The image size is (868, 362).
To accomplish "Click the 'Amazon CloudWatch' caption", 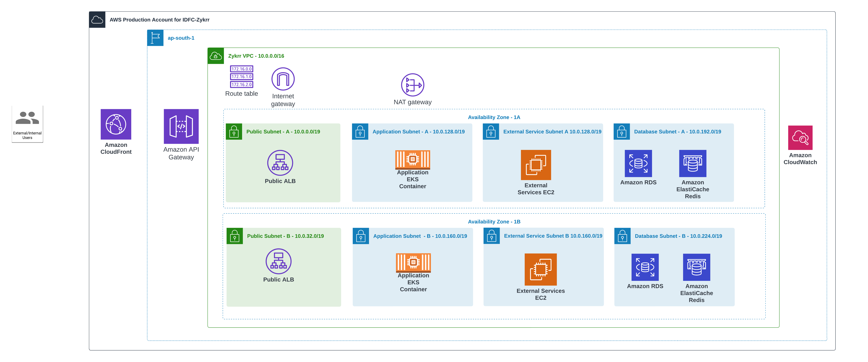I will tap(800, 159).
